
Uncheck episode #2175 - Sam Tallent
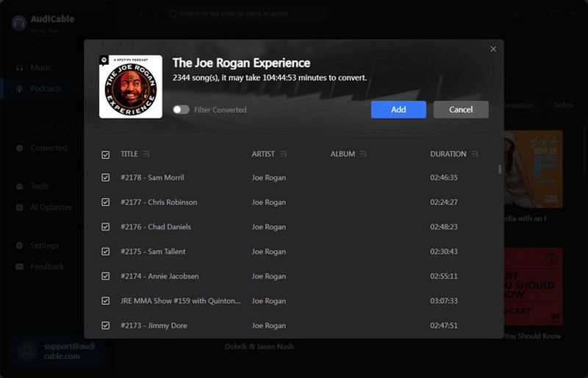click(106, 252)
